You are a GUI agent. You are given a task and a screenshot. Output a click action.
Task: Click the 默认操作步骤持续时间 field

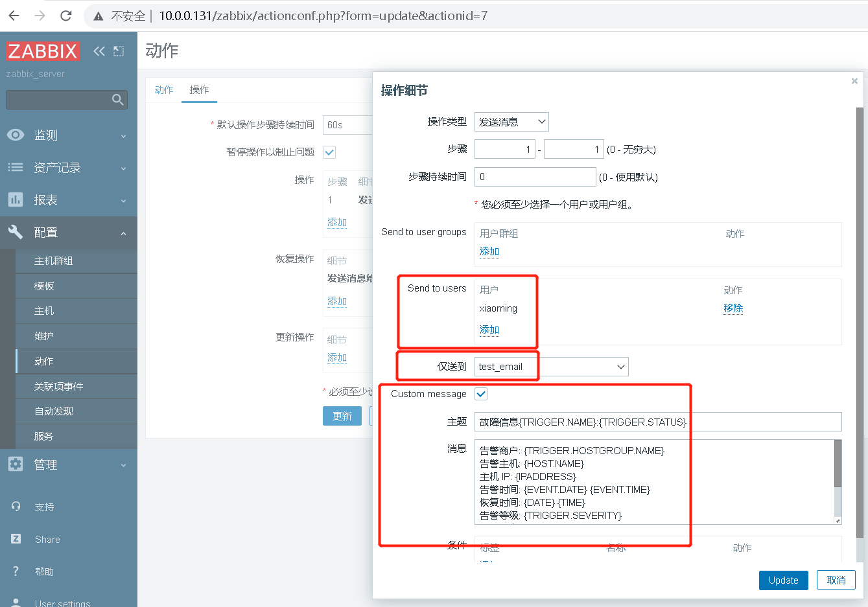(x=347, y=125)
